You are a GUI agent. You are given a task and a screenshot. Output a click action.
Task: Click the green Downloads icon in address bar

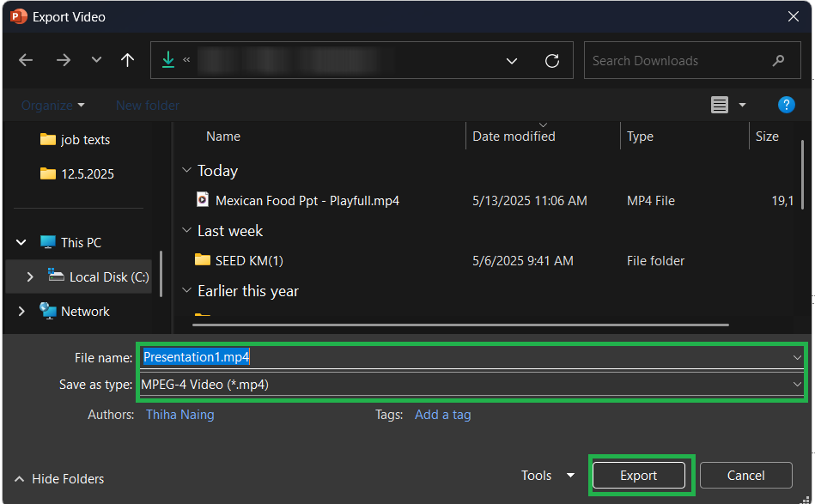click(167, 60)
